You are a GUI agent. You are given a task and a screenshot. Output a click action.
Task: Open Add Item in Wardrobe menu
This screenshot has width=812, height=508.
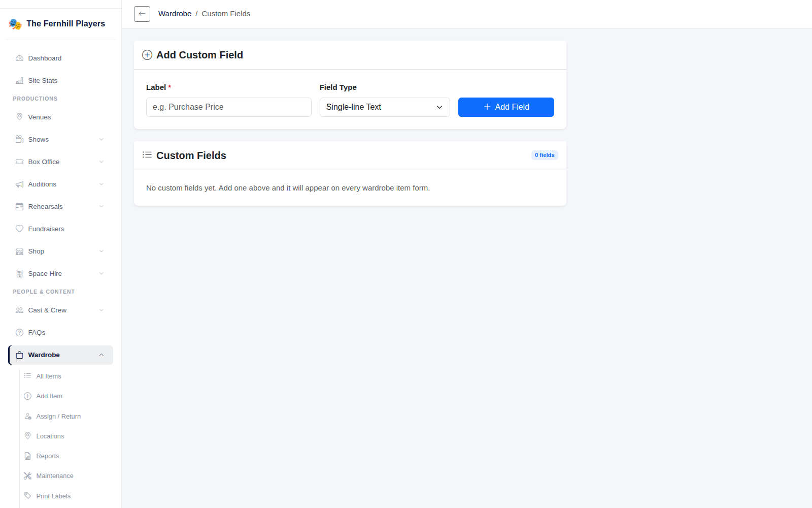[66, 396]
